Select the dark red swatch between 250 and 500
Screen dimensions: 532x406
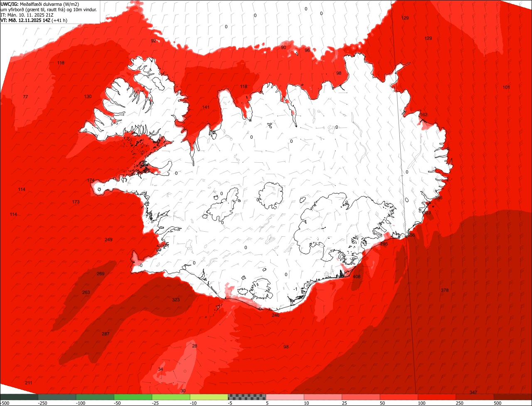click(x=475, y=397)
